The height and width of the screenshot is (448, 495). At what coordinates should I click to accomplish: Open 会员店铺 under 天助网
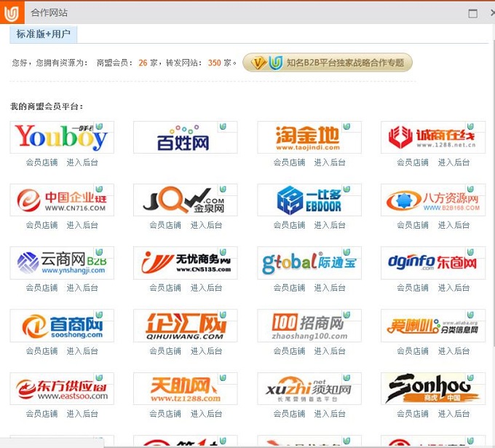[165, 414]
